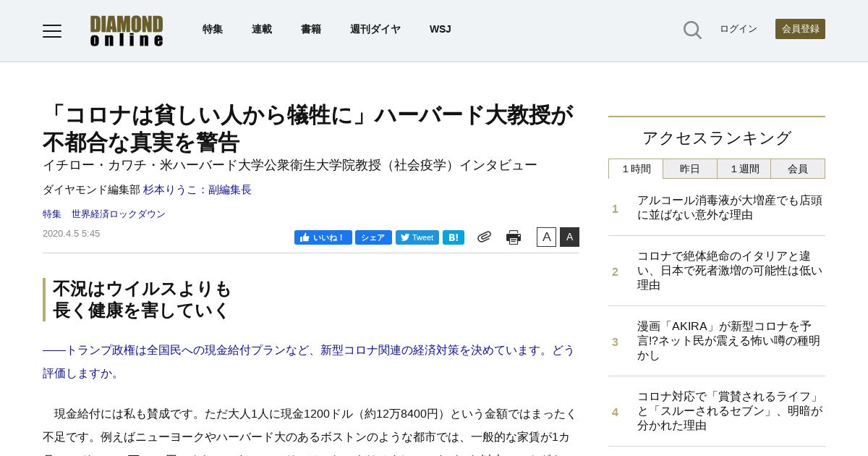The image size is (868, 456).
Task: Open author link 杉本りうこ：副編集長
Action: point(197,190)
